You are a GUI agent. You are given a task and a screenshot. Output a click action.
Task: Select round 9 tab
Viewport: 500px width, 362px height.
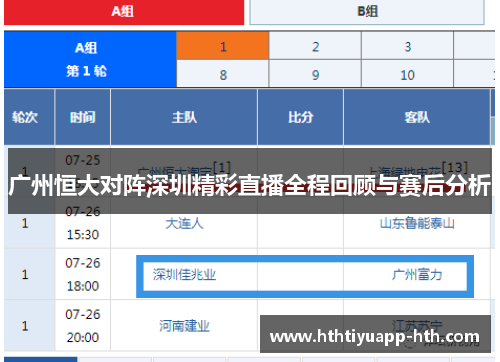coord(315,74)
